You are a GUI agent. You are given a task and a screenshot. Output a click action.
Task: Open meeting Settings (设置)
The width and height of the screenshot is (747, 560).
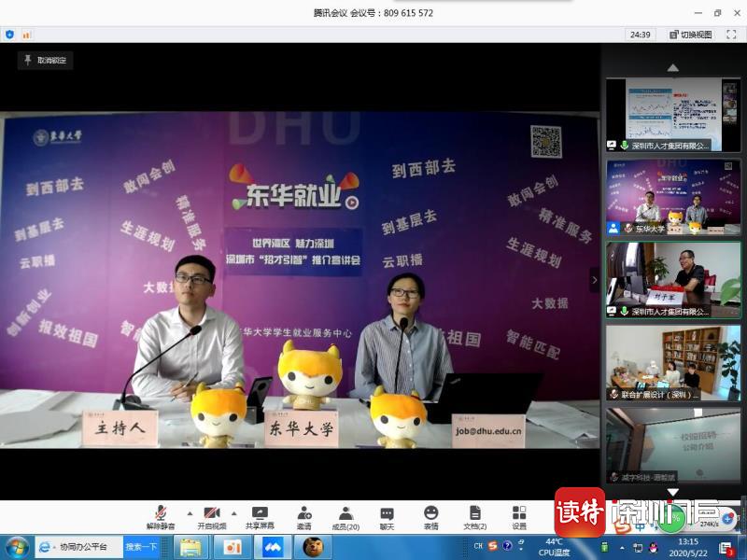519,518
